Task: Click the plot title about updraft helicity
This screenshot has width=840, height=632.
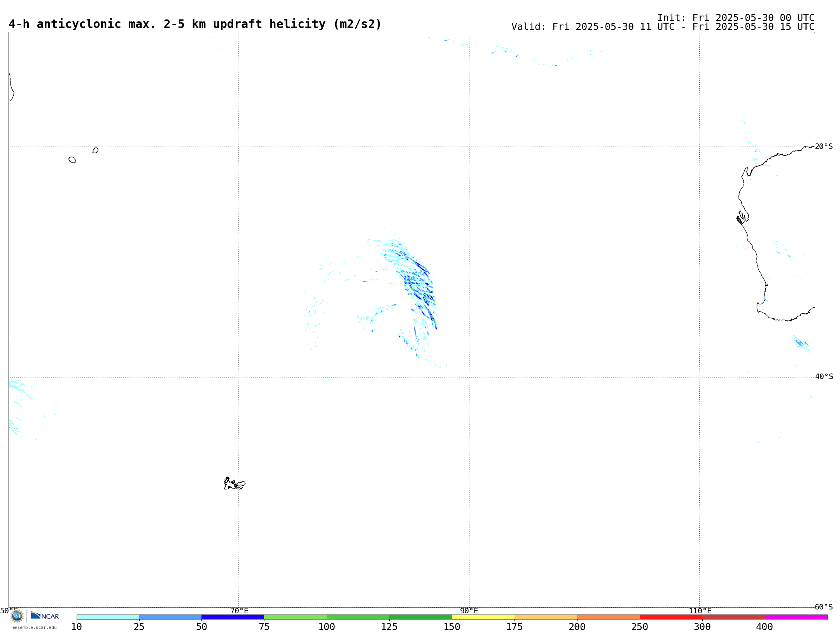Action: pos(195,24)
